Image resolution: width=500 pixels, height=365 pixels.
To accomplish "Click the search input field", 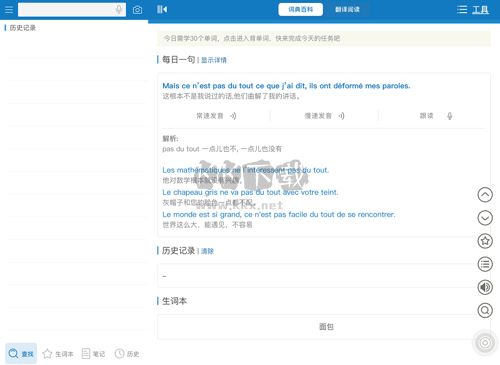I will coord(66,10).
